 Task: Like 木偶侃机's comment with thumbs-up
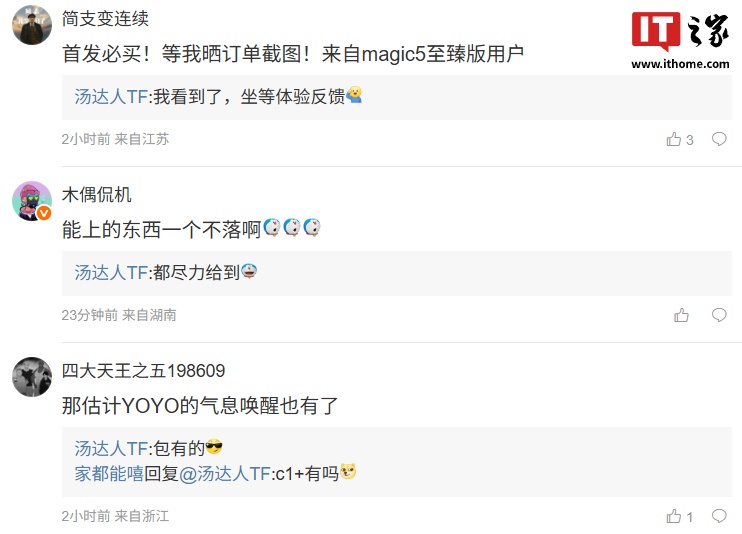(681, 315)
